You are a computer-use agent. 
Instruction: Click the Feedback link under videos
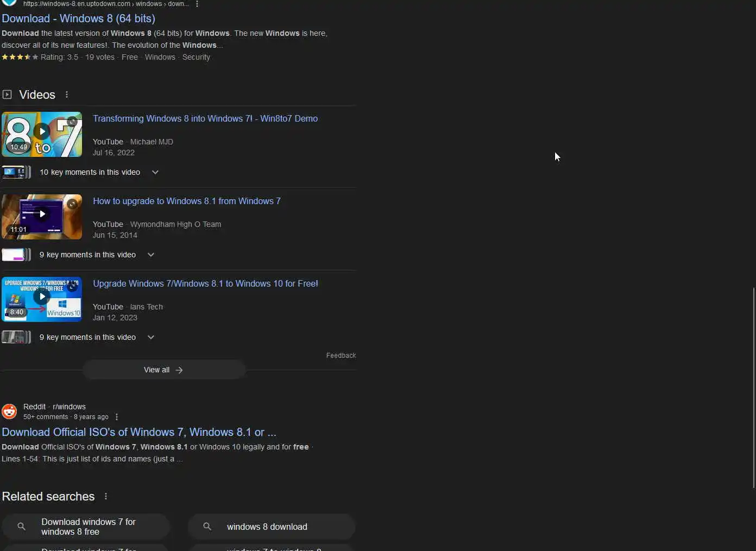341,356
